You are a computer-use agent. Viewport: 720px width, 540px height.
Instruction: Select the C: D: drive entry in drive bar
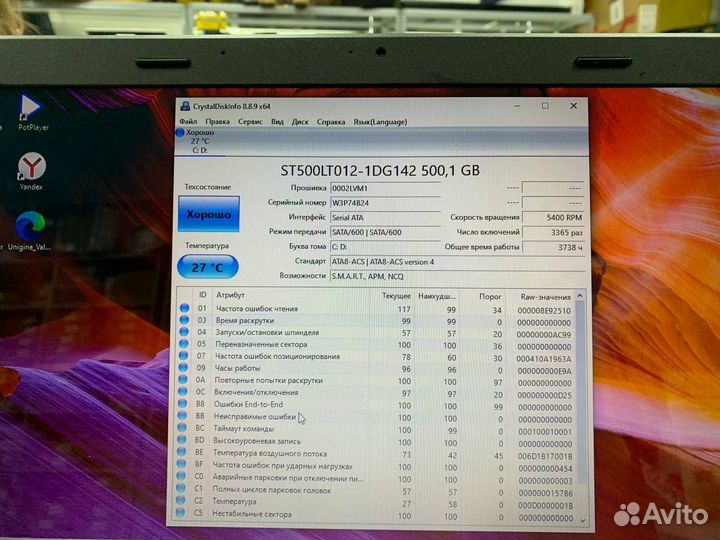pyautogui.click(x=200, y=151)
